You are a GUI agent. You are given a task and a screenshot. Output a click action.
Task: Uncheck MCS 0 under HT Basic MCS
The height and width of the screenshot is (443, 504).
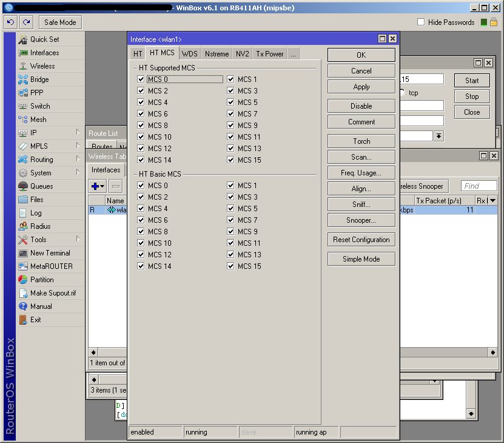[141, 185]
